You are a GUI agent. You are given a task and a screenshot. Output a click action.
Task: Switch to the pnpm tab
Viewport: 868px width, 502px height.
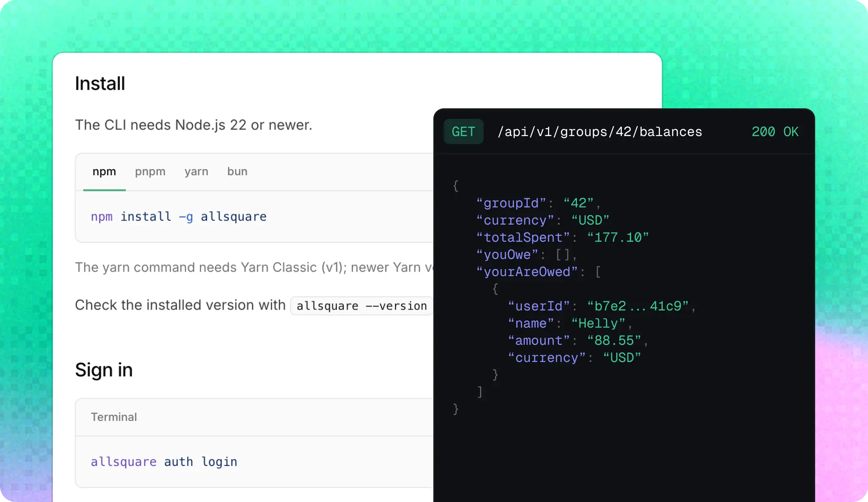150,172
